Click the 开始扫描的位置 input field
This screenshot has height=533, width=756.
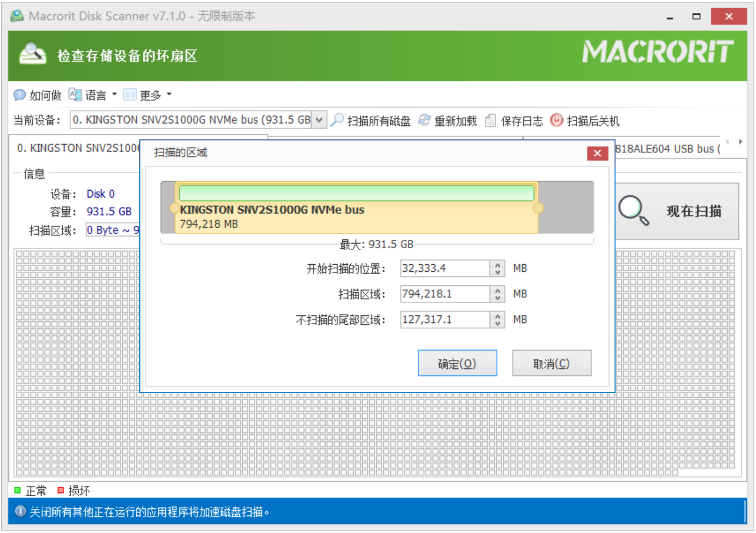(x=445, y=268)
